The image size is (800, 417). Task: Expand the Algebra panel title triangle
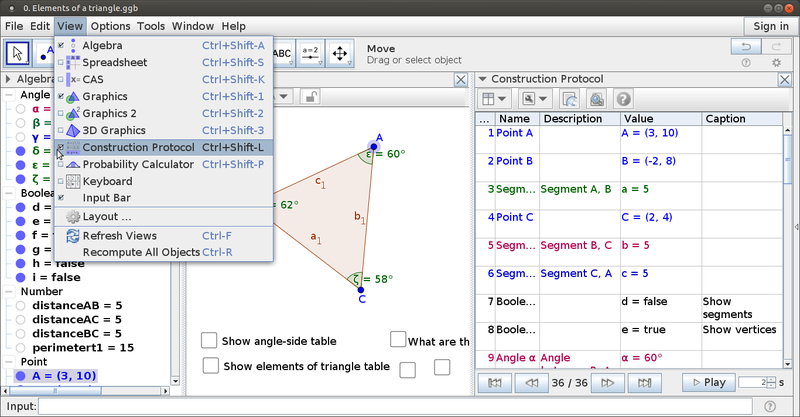click(x=8, y=79)
